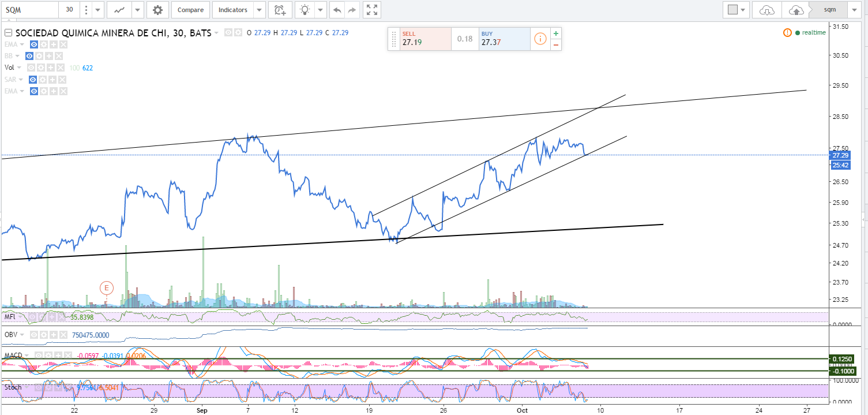Collapse the chart legend with minus box
868x415 pixels.
click(8, 33)
